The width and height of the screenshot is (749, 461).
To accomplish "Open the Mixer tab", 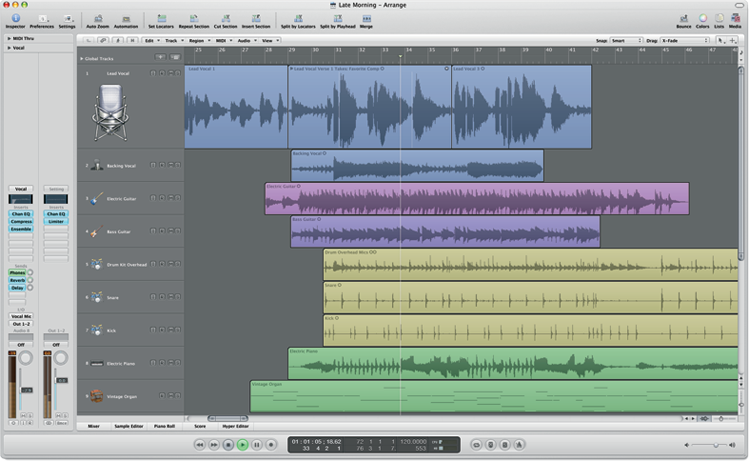I will pos(93,426).
